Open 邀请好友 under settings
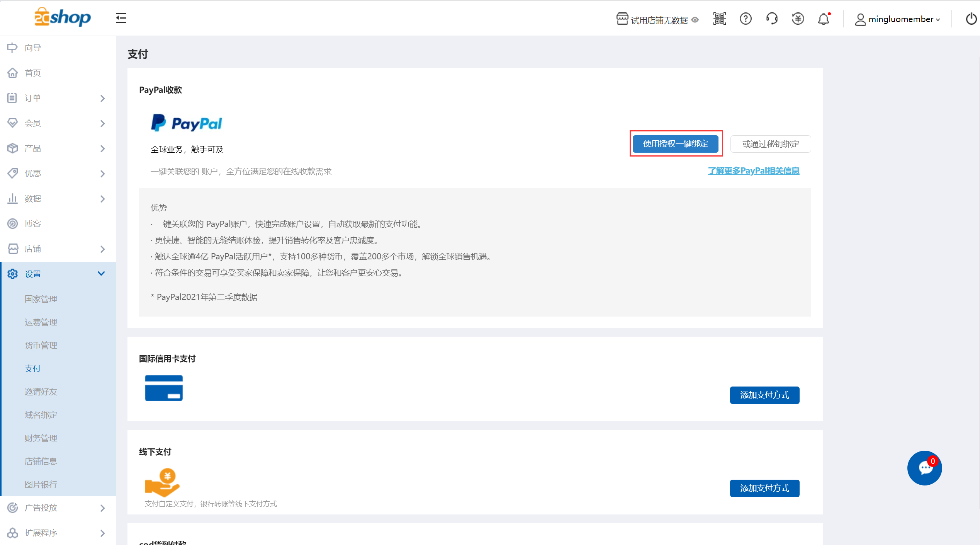Viewport: 980px width, 545px height. tap(41, 392)
